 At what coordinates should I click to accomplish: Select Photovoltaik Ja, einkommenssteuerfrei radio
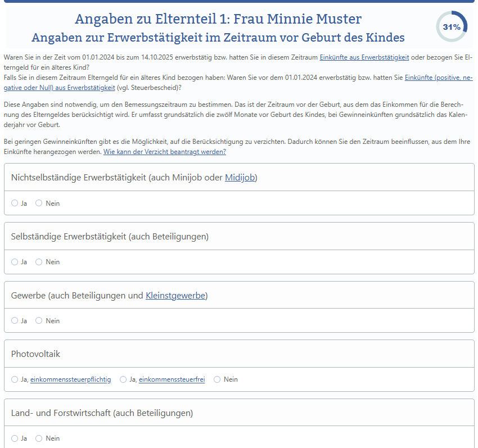pos(123,379)
